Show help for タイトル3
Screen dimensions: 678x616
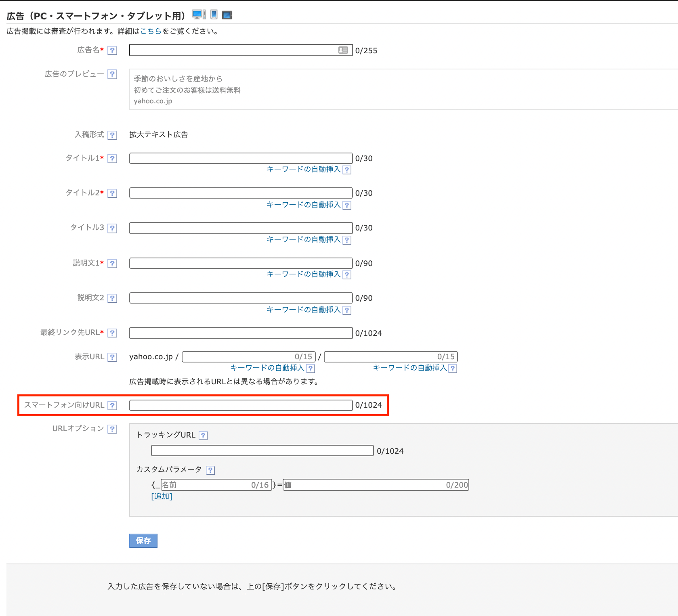click(113, 228)
